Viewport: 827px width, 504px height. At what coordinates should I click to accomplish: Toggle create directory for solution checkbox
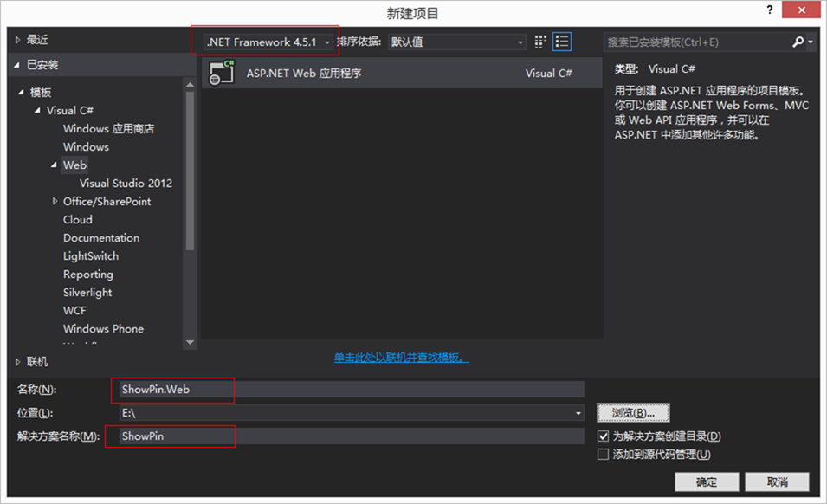[604, 436]
